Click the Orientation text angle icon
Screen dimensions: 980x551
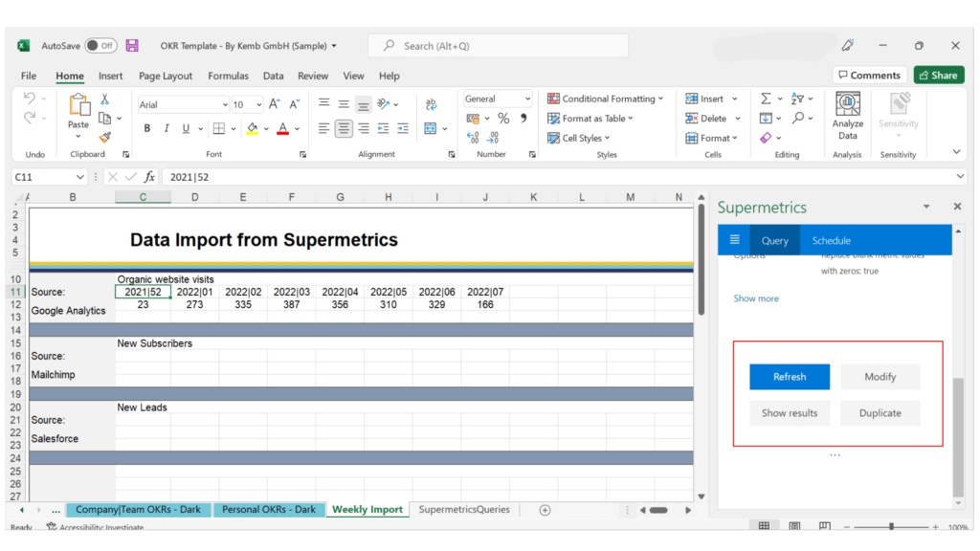click(384, 103)
